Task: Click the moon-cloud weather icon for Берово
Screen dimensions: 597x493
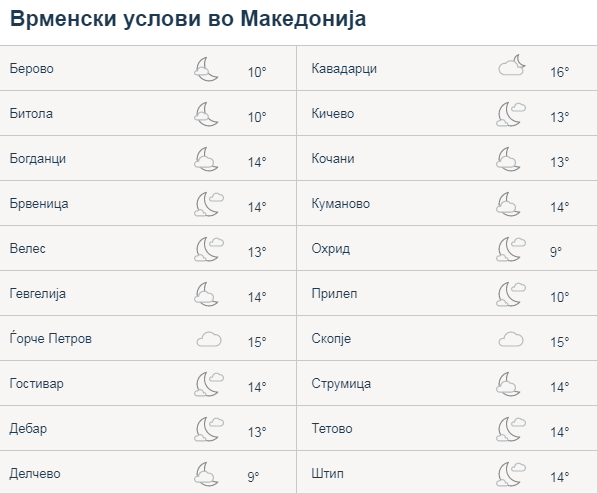Action: point(206,69)
